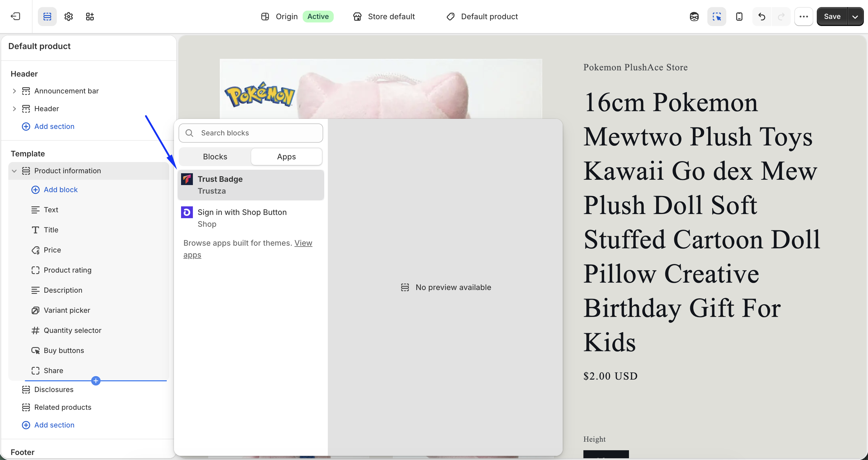Open the Save dropdown arrow
Viewport: 868px width, 460px height.
pos(855,17)
